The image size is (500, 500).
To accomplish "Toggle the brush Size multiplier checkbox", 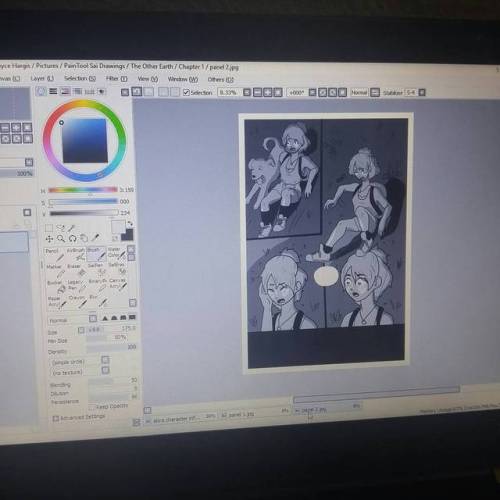I will pyautogui.click(x=81, y=330).
